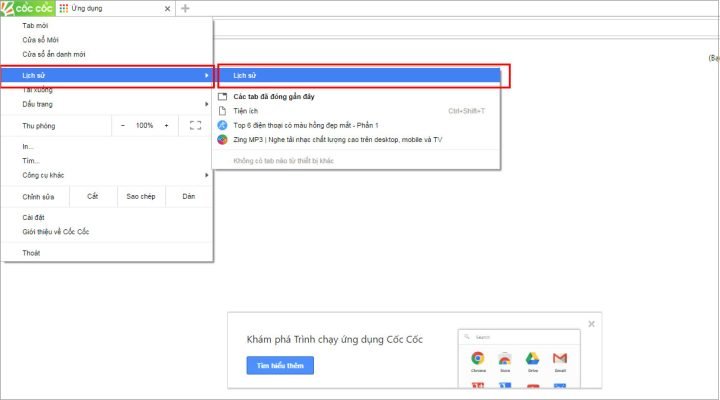Reopen Top 6 điện thoại có màu hồng tab
720x400 pixels.
(x=356, y=125)
